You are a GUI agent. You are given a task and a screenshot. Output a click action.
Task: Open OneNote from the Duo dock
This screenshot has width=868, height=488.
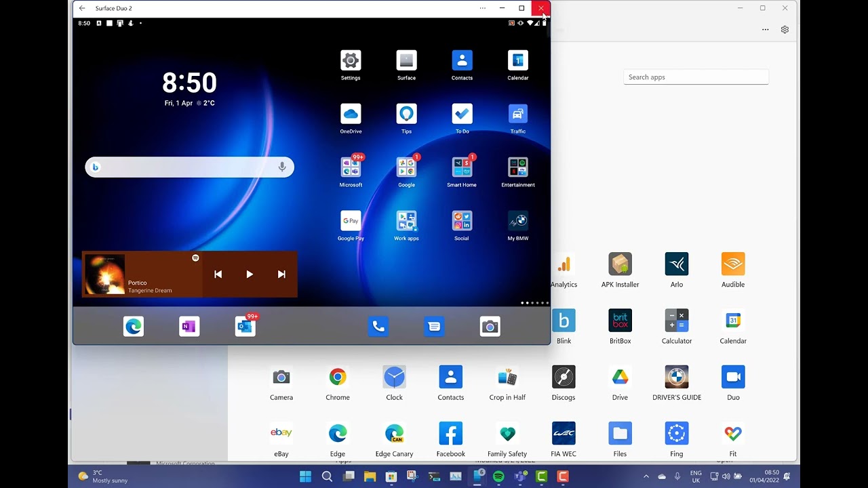(189, 327)
